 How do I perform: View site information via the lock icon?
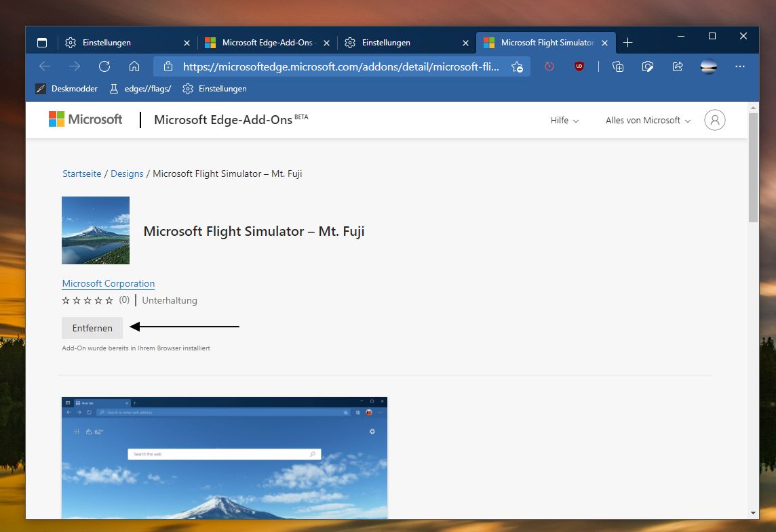168,66
